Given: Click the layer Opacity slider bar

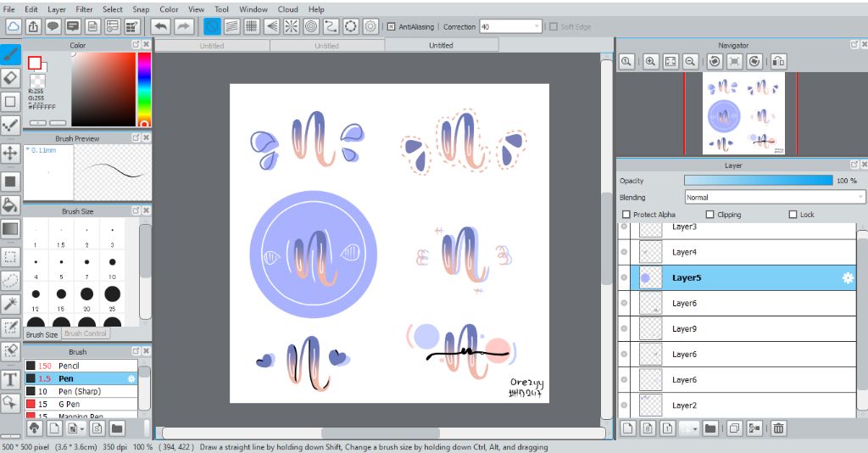Looking at the screenshot, I should 758,181.
